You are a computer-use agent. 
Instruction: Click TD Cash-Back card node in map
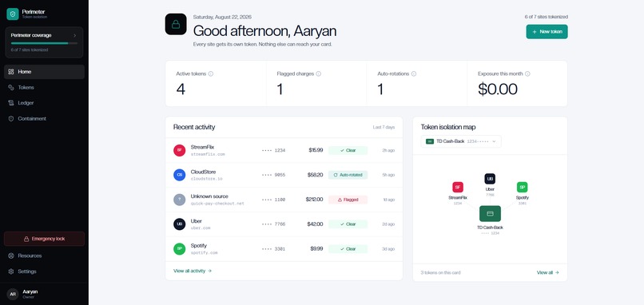(x=490, y=214)
